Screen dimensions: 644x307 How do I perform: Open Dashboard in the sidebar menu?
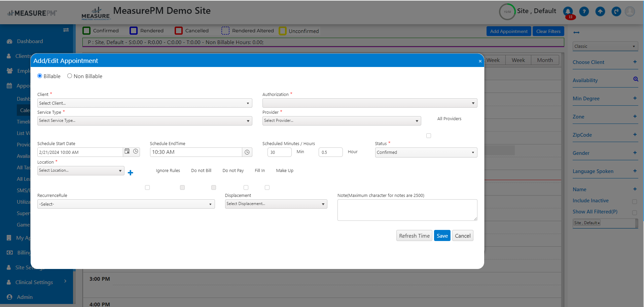click(30, 41)
